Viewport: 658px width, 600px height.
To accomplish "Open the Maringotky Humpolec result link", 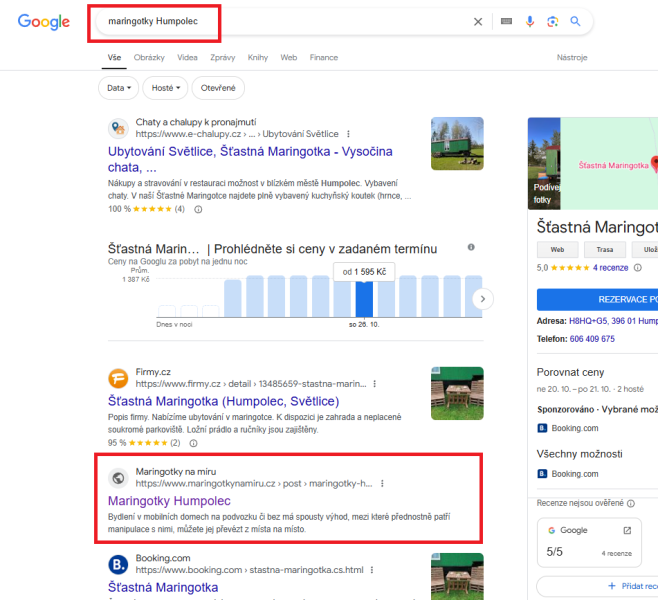I will tap(169, 501).
